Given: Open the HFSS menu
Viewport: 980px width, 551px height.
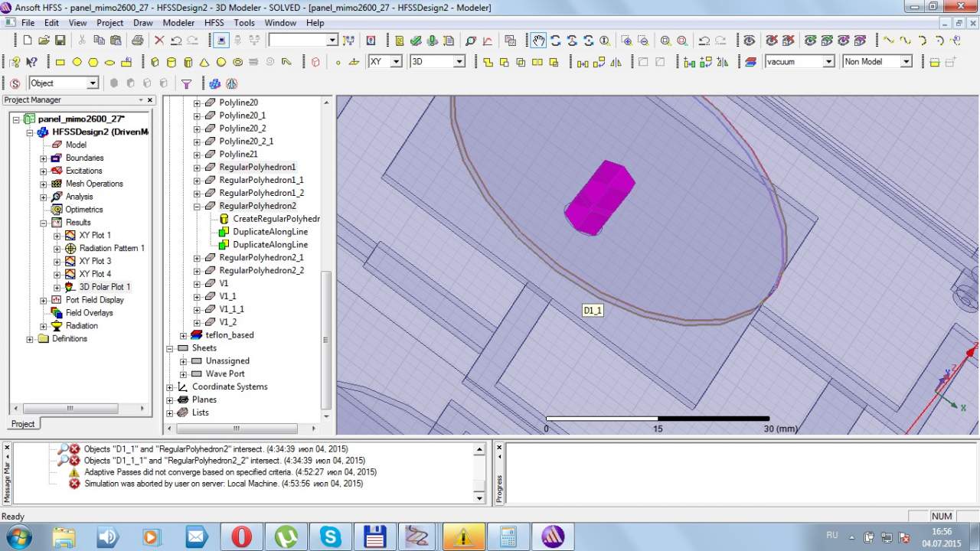Looking at the screenshot, I should click(x=214, y=23).
